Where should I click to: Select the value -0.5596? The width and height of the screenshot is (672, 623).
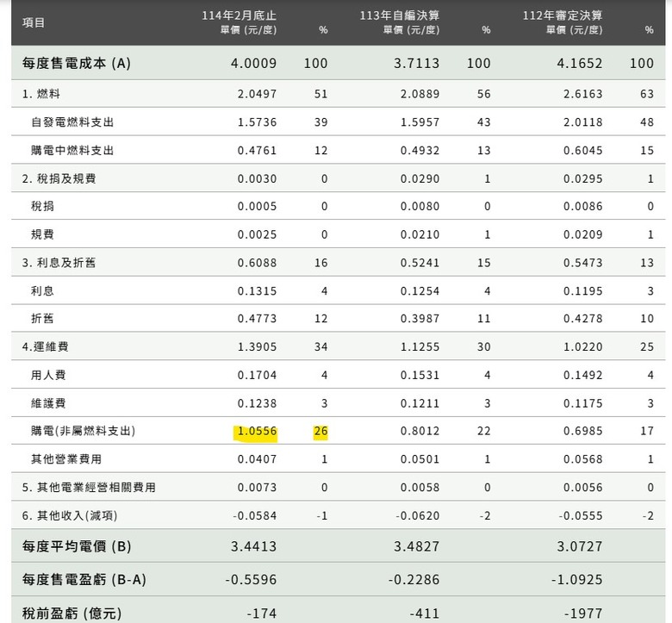pos(252,580)
